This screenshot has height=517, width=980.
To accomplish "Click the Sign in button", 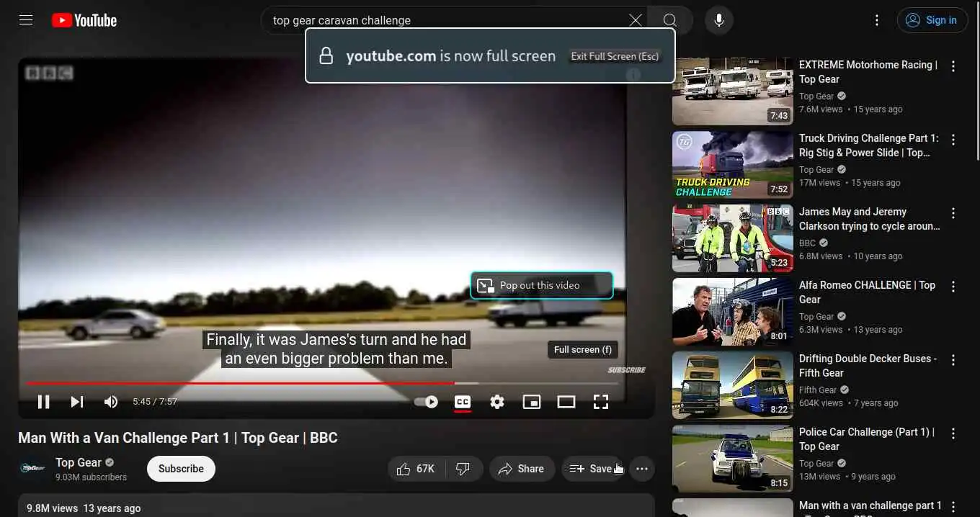I will pyautogui.click(x=932, y=20).
